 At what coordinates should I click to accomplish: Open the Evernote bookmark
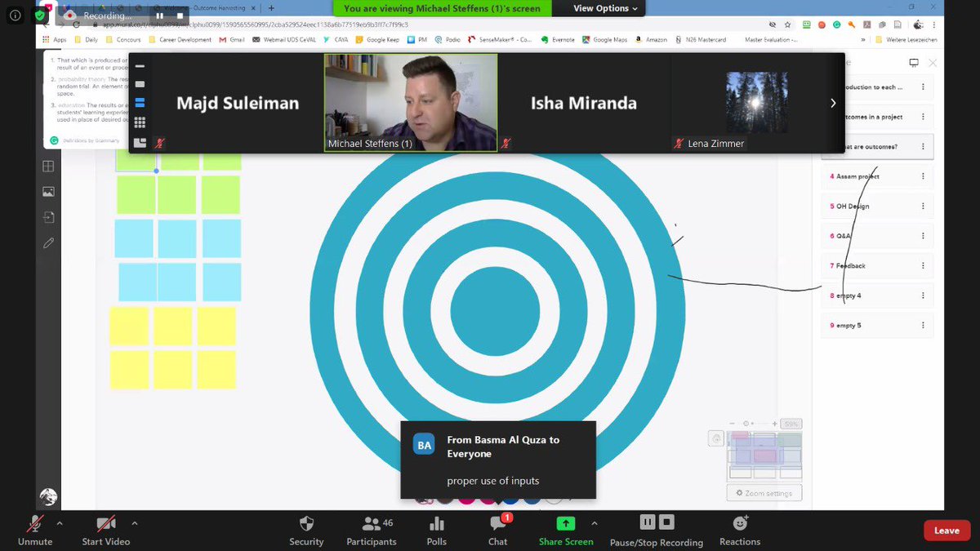(559, 39)
